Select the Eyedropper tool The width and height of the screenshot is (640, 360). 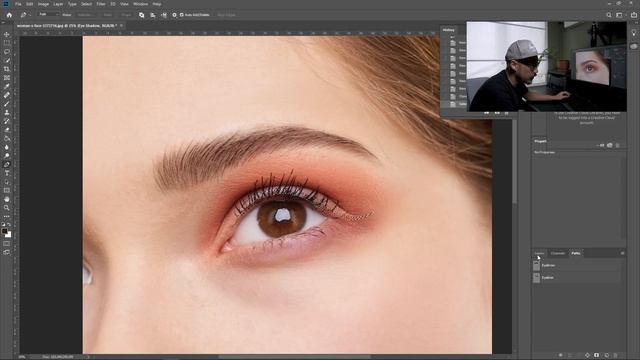coord(7,86)
